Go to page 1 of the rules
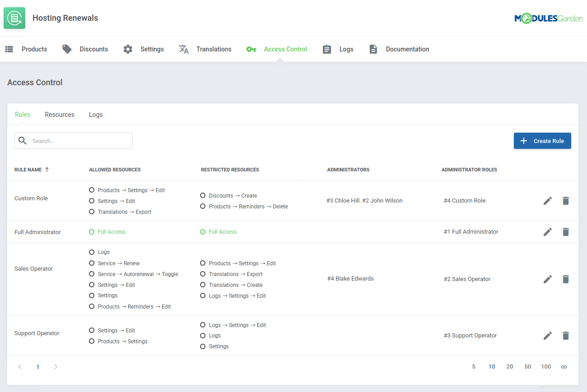This screenshot has height=392, width=587. point(38,367)
